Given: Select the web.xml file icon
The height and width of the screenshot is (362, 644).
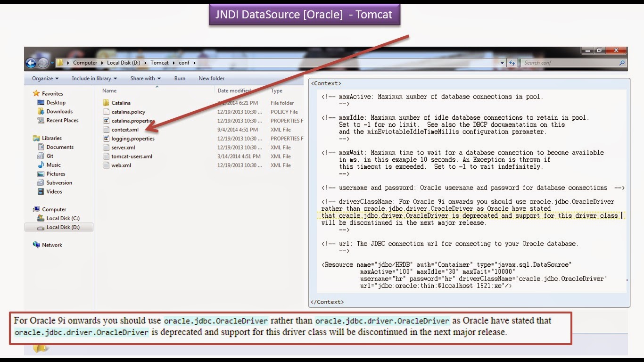Looking at the screenshot, I should [106, 165].
